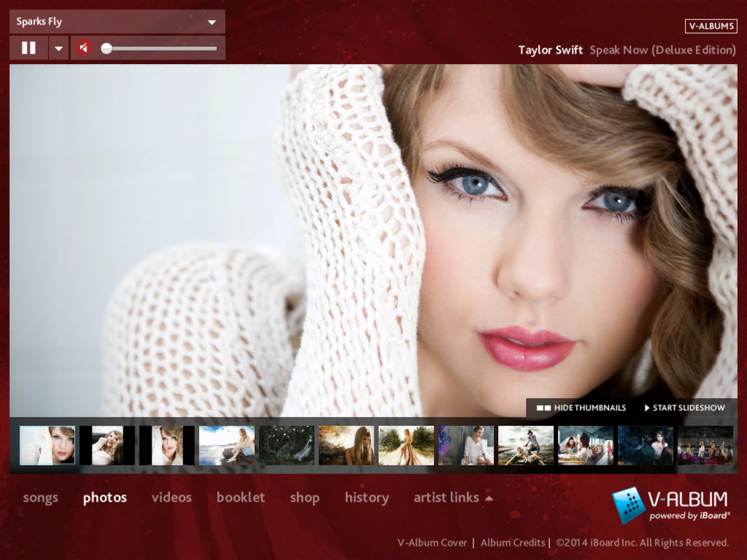The image size is (747, 560).
Task: Expand the arrow next to pause button
Action: pyautogui.click(x=58, y=48)
